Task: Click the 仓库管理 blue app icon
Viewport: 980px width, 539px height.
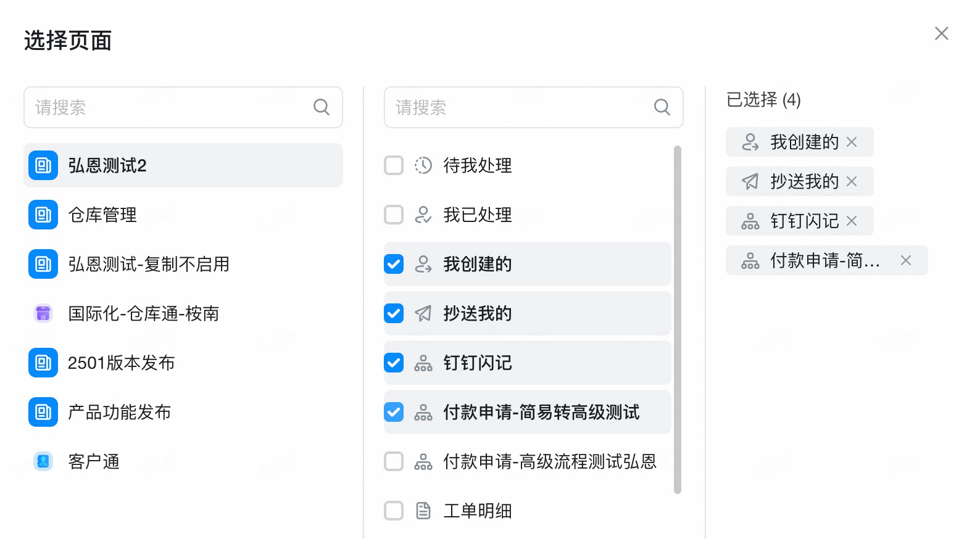Action: (x=43, y=215)
